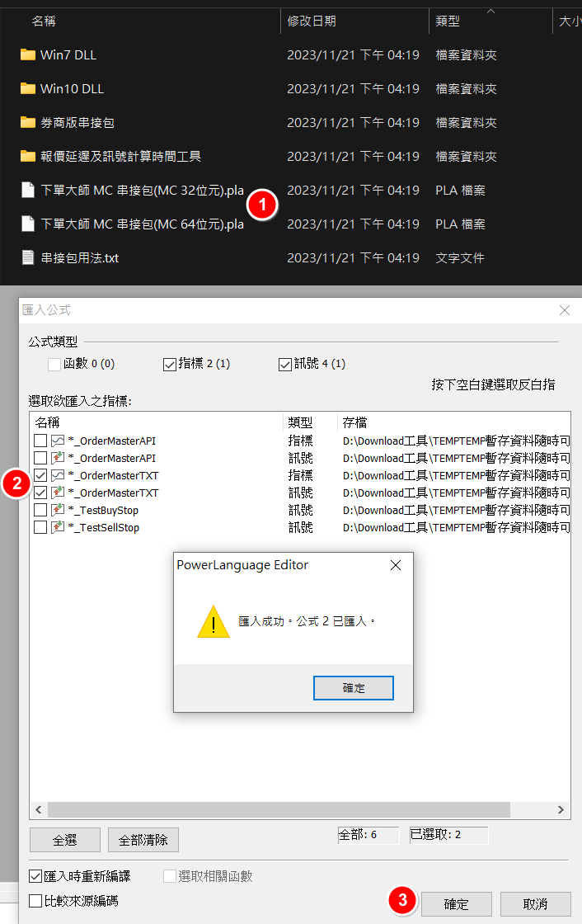582x924 pixels.
Task: Sort by the 類型 column header arrow
Action: pos(490,12)
